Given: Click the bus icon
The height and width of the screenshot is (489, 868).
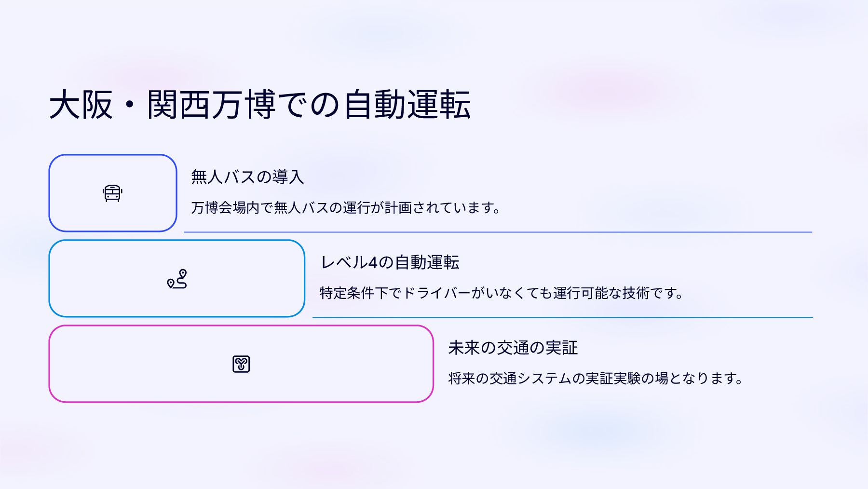Looking at the screenshot, I should tap(112, 193).
